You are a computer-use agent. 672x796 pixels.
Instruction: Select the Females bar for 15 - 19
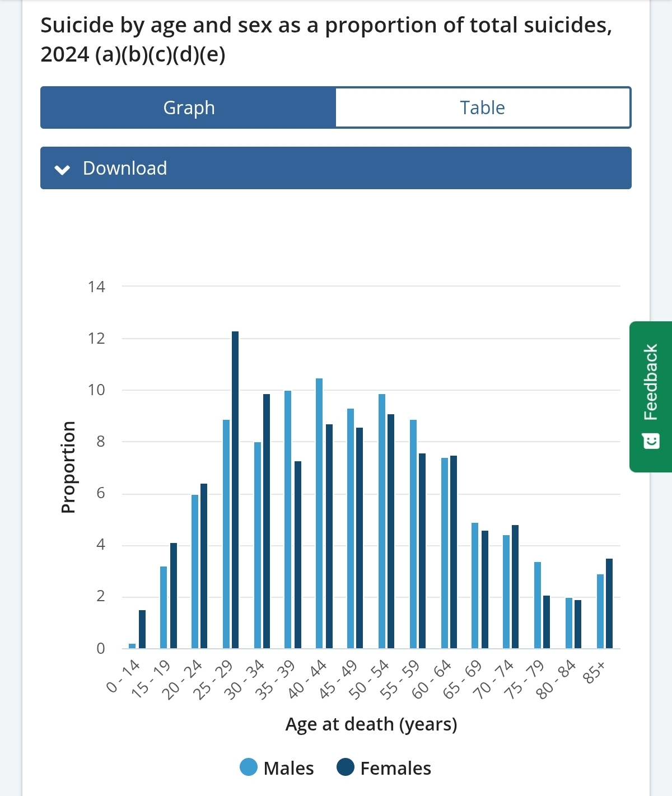click(174, 596)
